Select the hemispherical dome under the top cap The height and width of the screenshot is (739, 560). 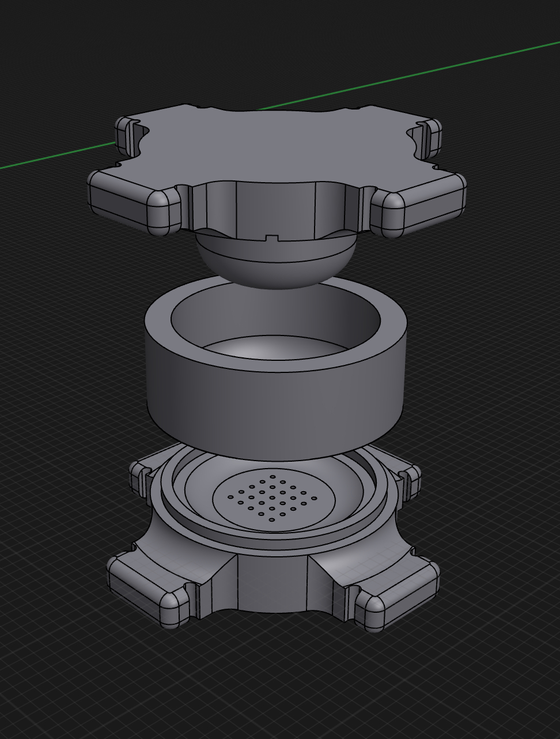(277, 262)
